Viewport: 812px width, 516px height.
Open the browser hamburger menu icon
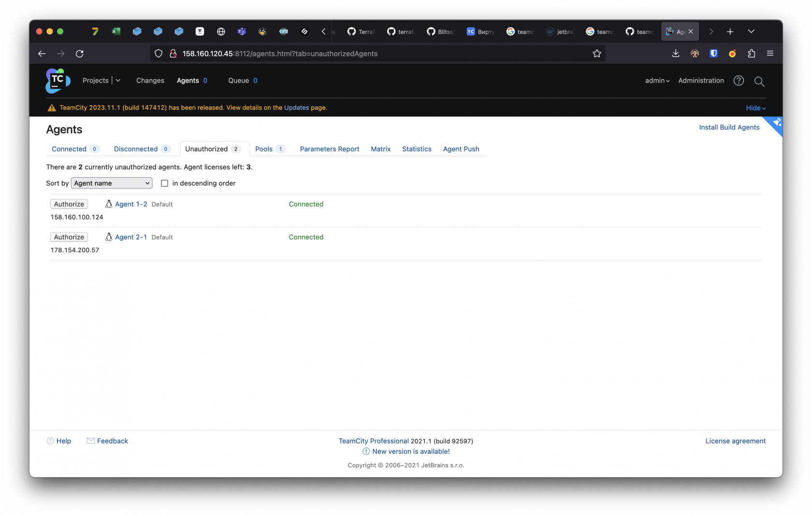(x=770, y=54)
